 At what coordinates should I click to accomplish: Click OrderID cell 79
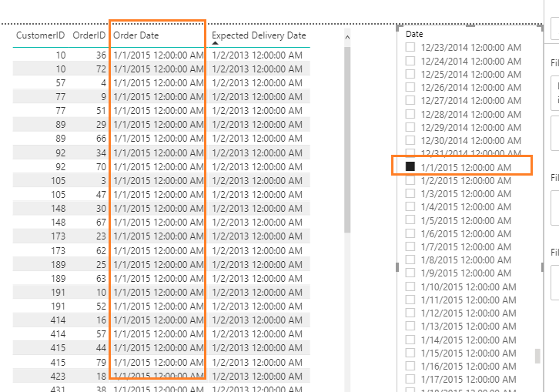(x=101, y=363)
